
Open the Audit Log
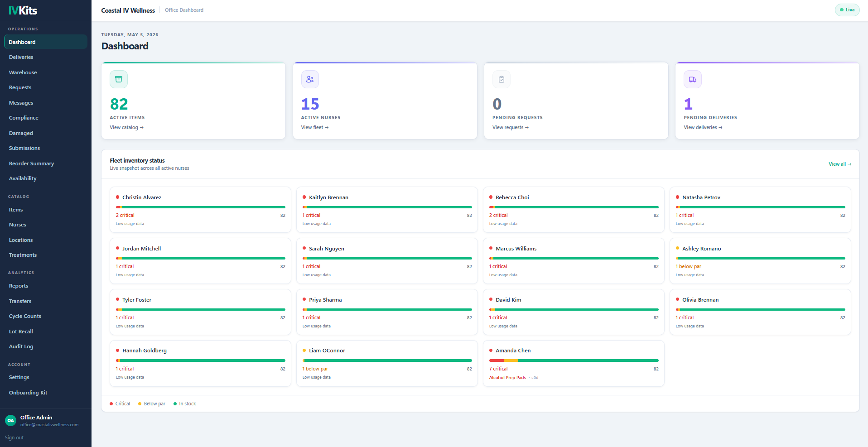46,346
